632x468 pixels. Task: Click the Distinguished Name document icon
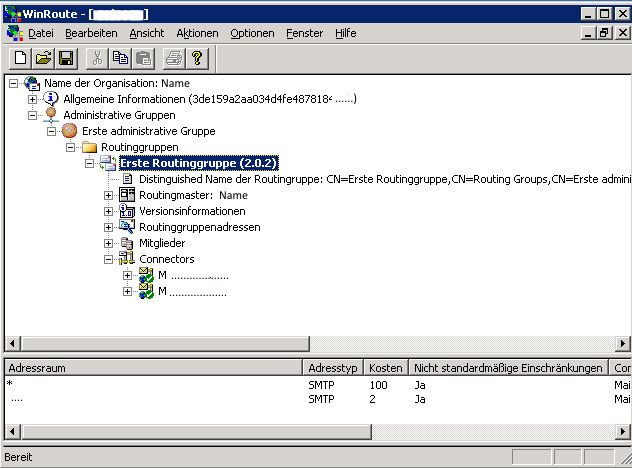[x=127, y=179]
